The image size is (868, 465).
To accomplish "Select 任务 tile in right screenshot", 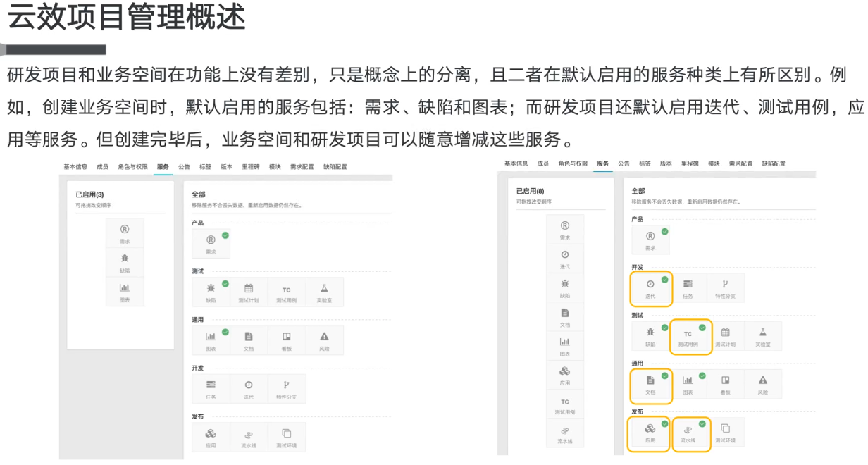I will pyautogui.click(x=688, y=288).
